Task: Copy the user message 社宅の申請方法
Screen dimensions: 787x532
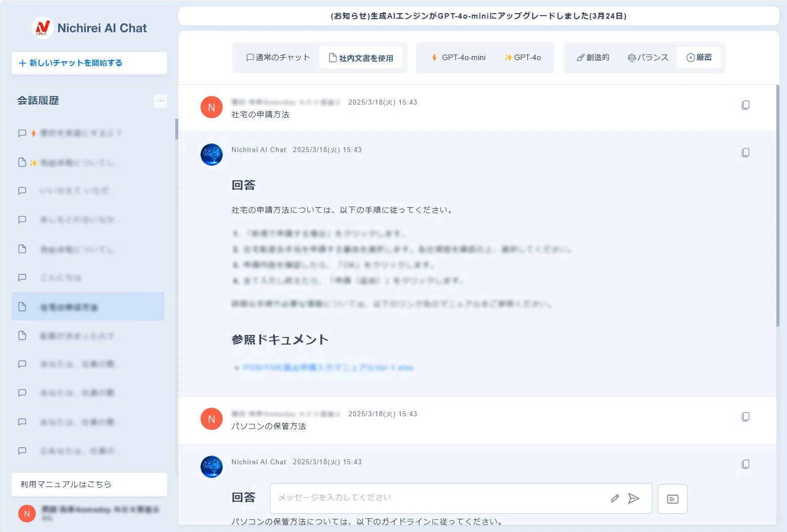Action: [746, 105]
